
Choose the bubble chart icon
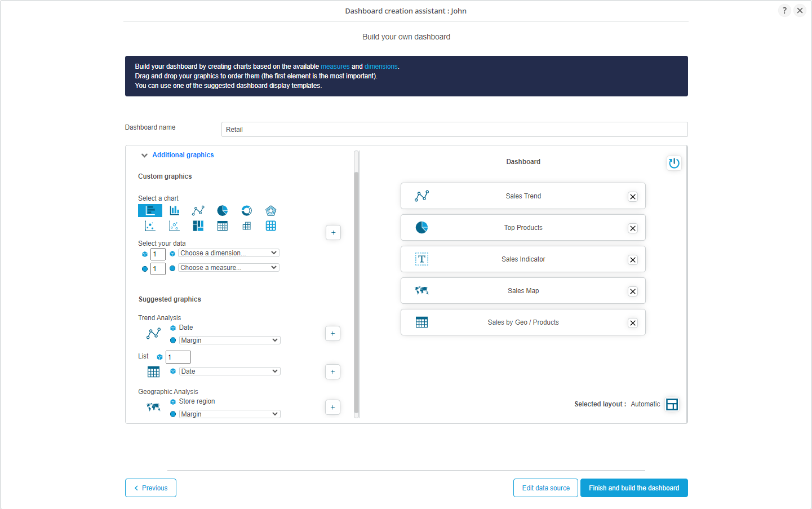(x=174, y=226)
